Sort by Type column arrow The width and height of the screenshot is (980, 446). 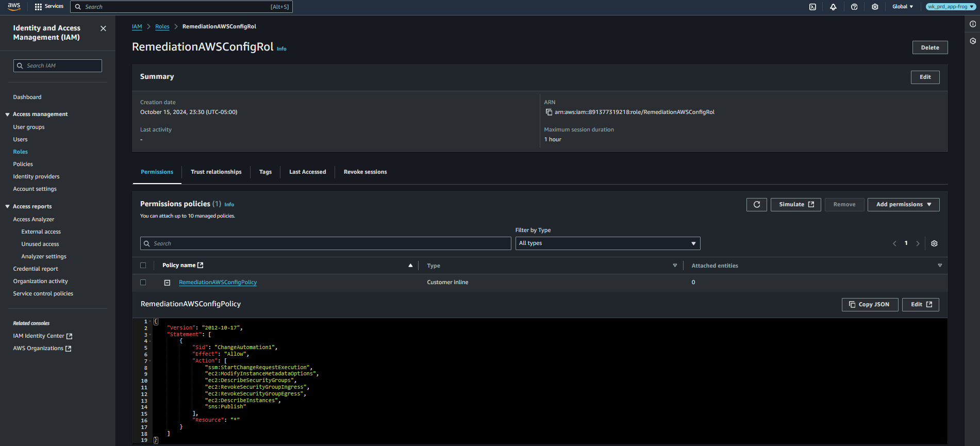coord(675,266)
